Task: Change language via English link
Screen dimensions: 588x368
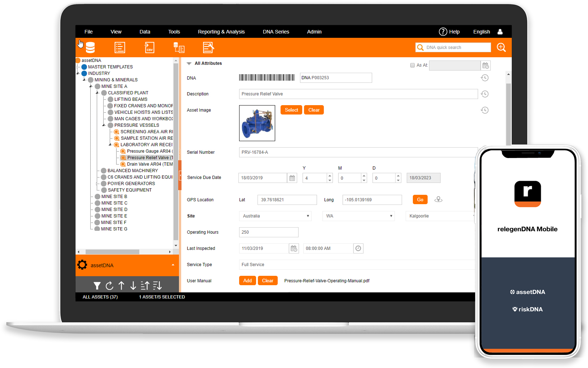Action: click(x=482, y=32)
